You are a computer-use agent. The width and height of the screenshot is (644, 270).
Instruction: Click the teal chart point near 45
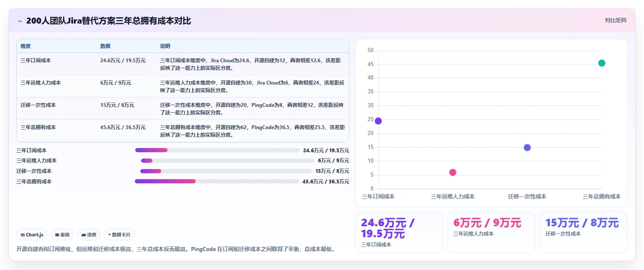click(602, 63)
